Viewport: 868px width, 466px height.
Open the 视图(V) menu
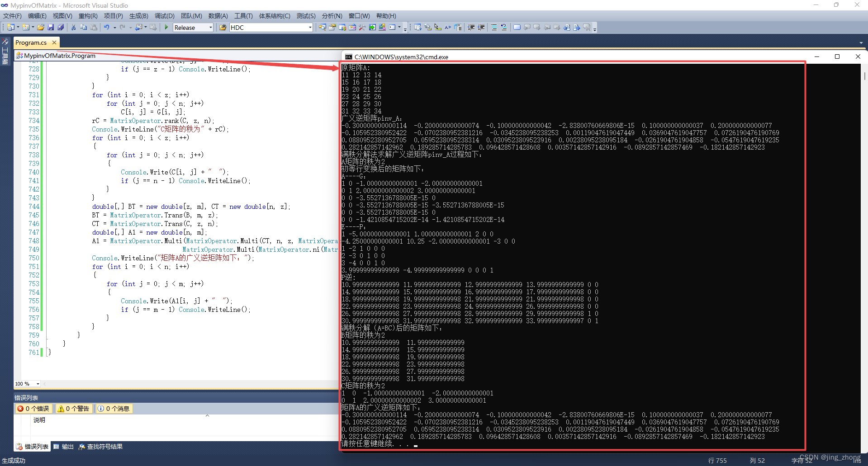click(x=62, y=16)
